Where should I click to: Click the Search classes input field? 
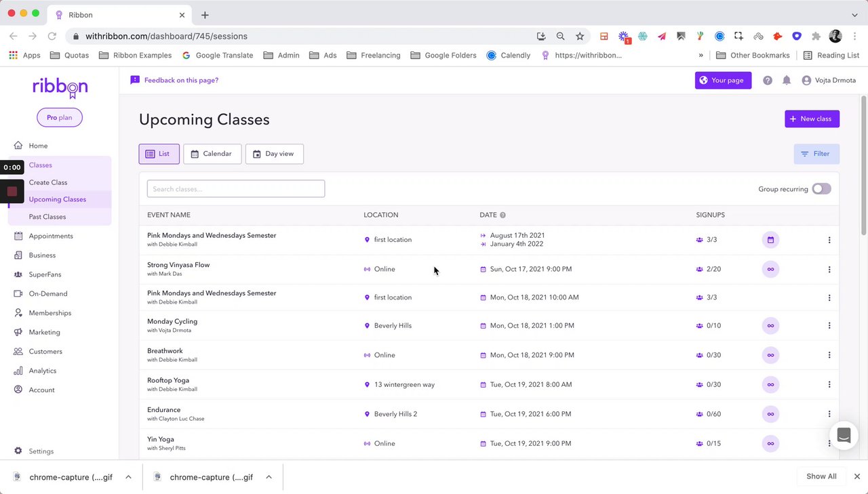[235, 189]
